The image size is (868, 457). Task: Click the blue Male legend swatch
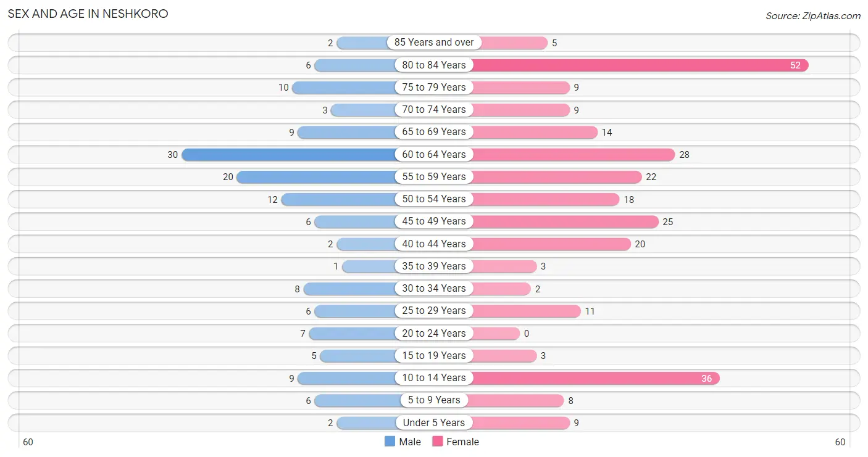(390, 442)
